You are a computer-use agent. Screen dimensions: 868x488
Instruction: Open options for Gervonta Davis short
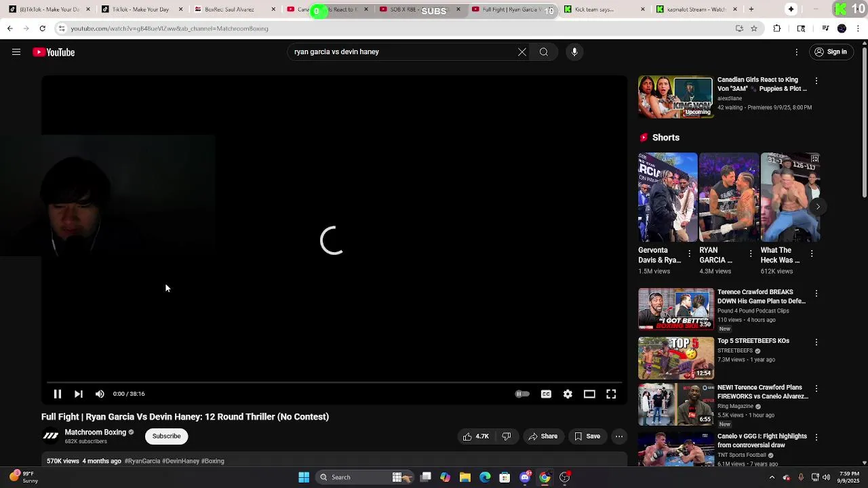click(690, 253)
